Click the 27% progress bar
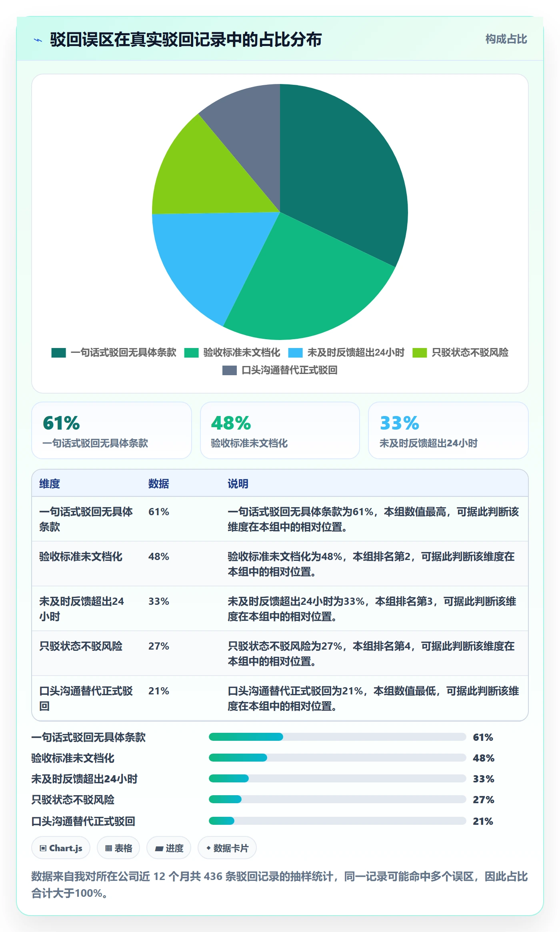The height and width of the screenshot is (932, 560). click(x=338, y=799)
